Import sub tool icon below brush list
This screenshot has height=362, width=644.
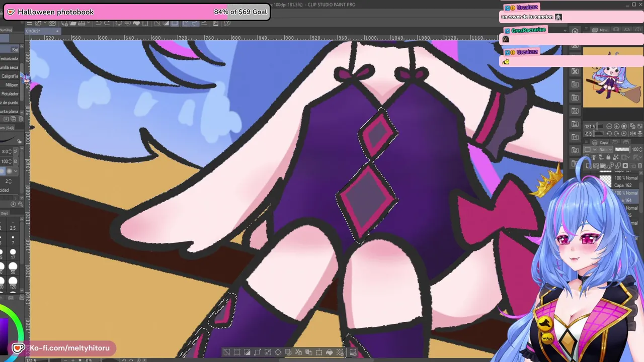(x=6, y=119)
